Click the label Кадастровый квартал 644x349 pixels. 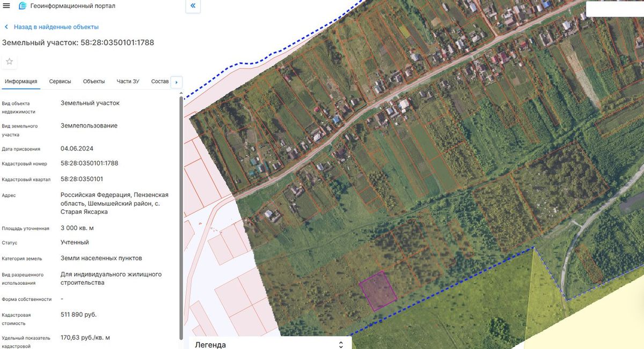point(26,180)
